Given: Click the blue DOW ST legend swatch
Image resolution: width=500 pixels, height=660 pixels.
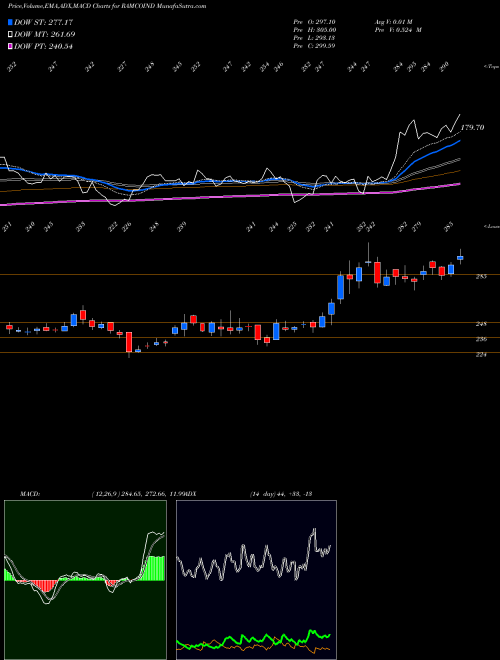Looking at the screenshot, I should pyautogui.click(x=11, y=22).
